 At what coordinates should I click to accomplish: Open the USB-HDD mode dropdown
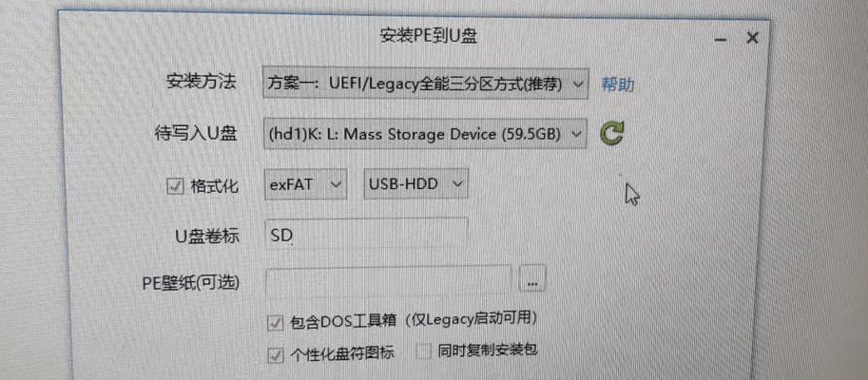coord(415,184)
